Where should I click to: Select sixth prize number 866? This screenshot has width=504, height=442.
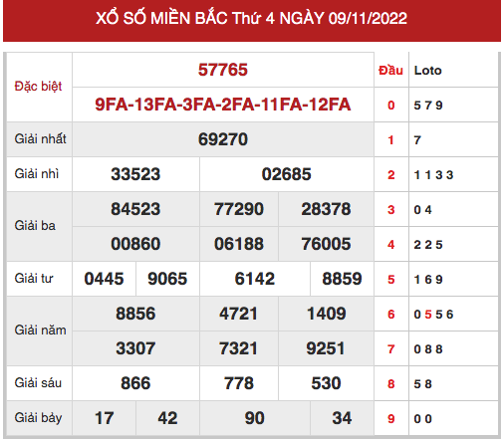click(135, 383)
